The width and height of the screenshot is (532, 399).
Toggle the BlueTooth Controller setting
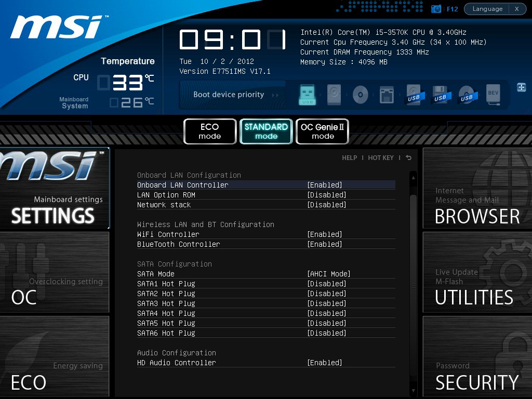325,244
